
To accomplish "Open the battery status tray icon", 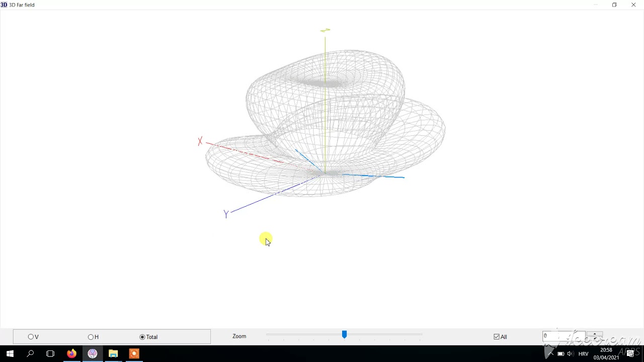I will point(560,354).
